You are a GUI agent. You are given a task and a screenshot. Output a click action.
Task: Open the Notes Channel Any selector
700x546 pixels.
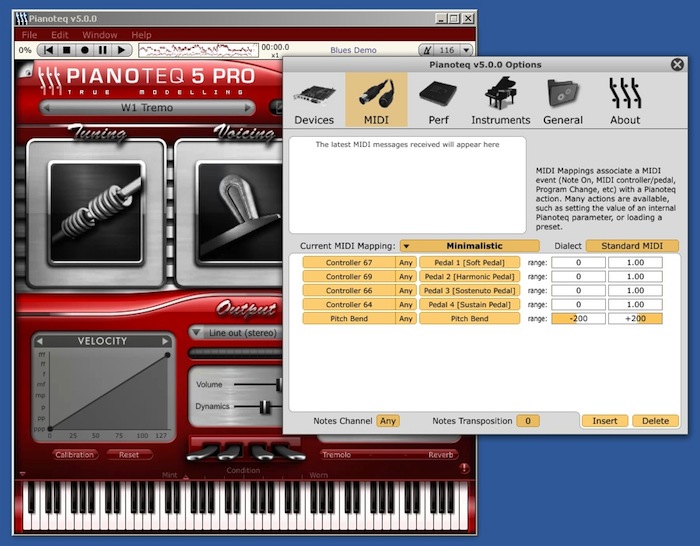coord(388,421)
